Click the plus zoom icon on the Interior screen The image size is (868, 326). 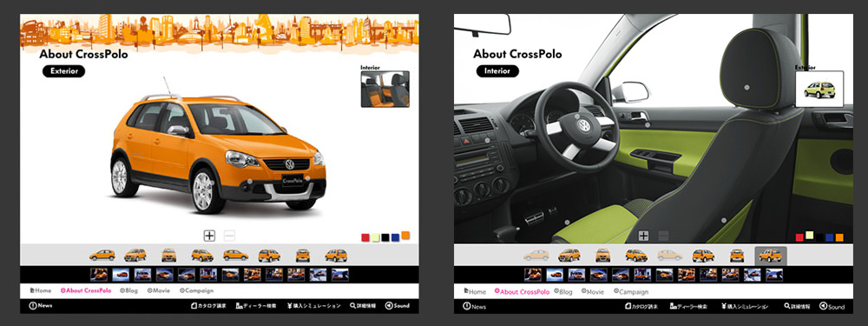pyautogui.click(x=643, y=236)
